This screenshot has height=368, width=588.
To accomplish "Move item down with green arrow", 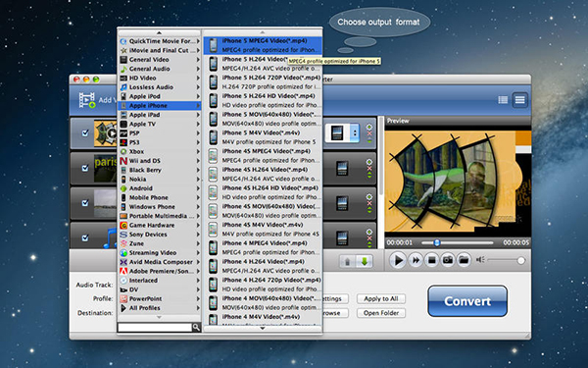I will (364, 261).
